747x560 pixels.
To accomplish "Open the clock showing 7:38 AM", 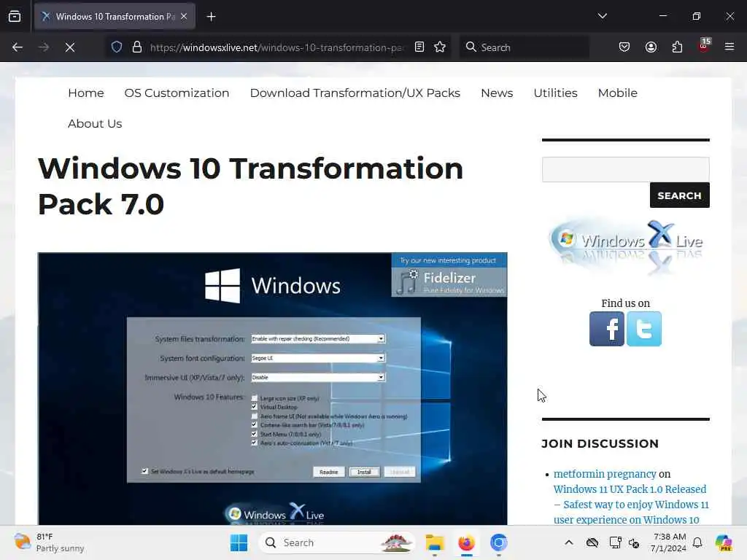I will tap(669, 542).
